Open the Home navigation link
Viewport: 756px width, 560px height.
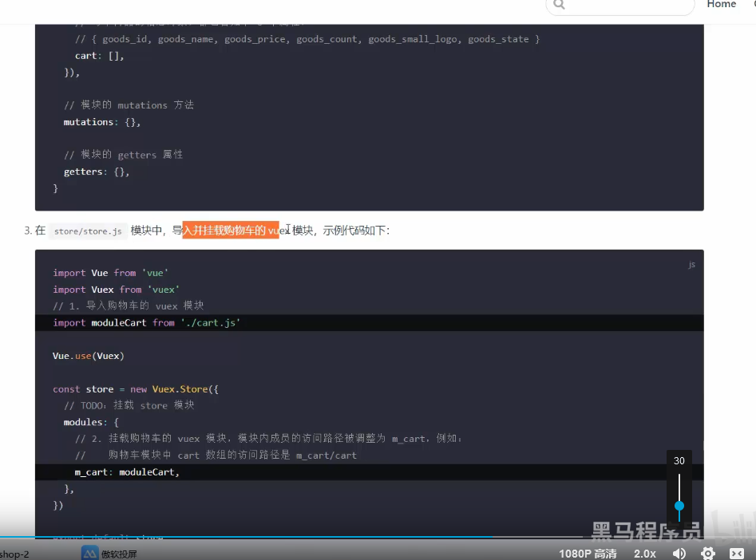point(722,4)
